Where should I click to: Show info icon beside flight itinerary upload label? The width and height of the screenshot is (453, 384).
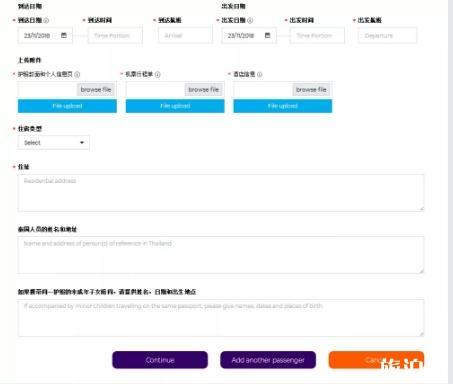(x=158, y=74)
